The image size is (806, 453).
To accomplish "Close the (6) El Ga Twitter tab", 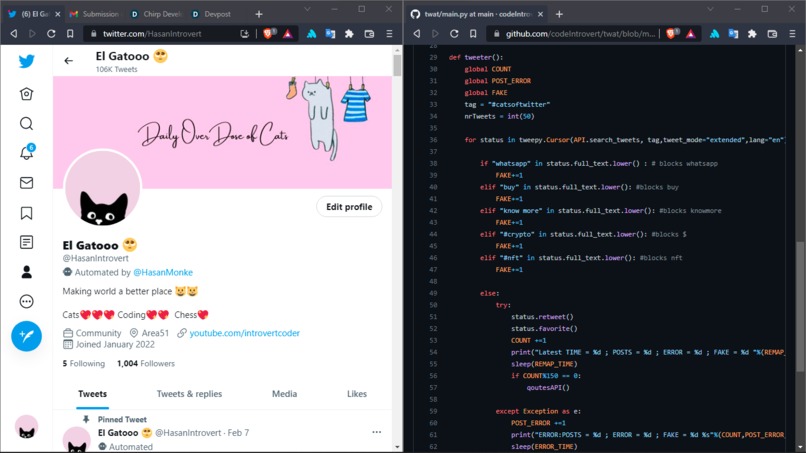I will tap(58, 14).
